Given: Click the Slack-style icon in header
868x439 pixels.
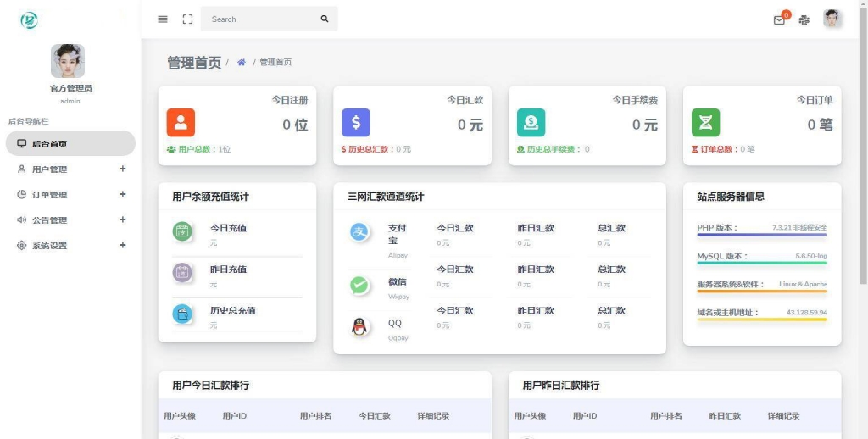Looking at the screenshot, I should point(804,20).
